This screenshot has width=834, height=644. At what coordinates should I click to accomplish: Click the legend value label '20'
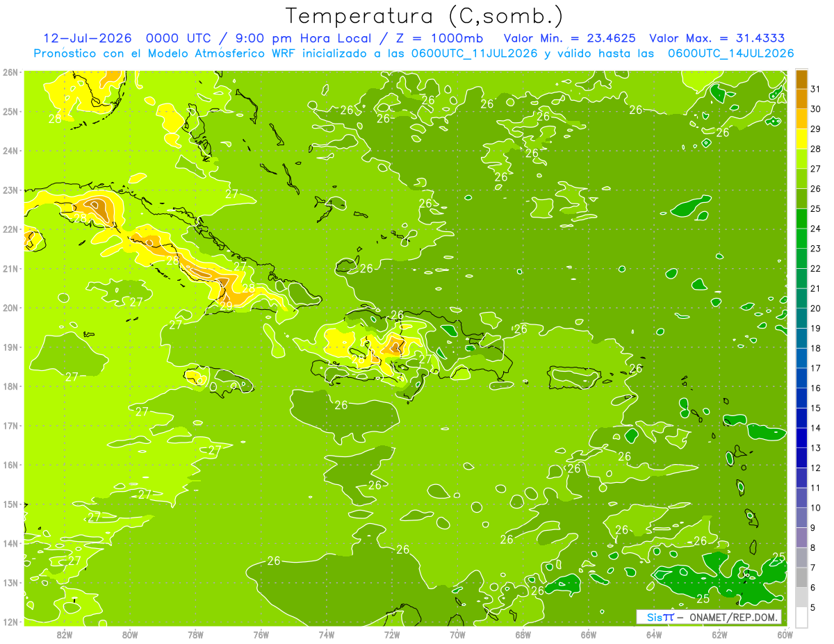[816, 308]
